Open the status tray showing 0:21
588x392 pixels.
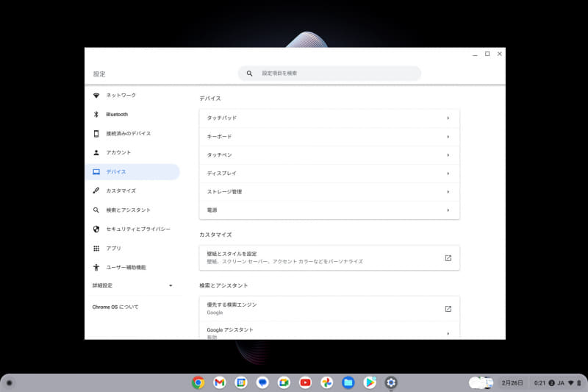click(557, 383)
